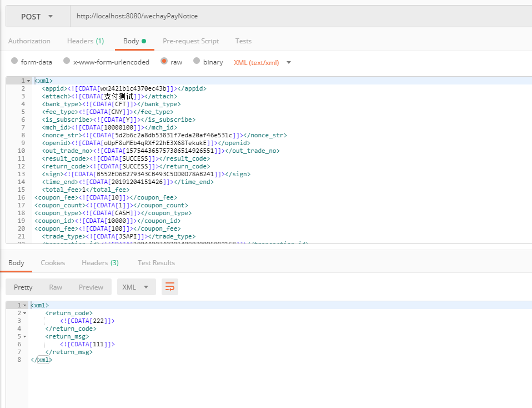Select the Pretty response view

pos(23,287)
